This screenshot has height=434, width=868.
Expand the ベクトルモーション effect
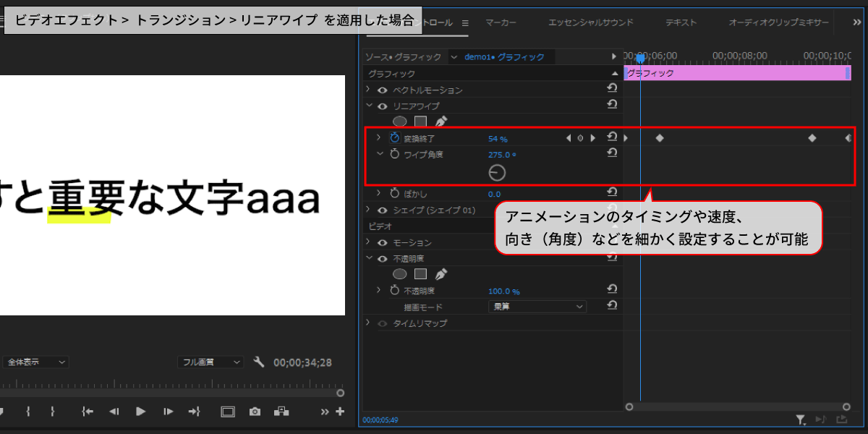click(368, 90)
